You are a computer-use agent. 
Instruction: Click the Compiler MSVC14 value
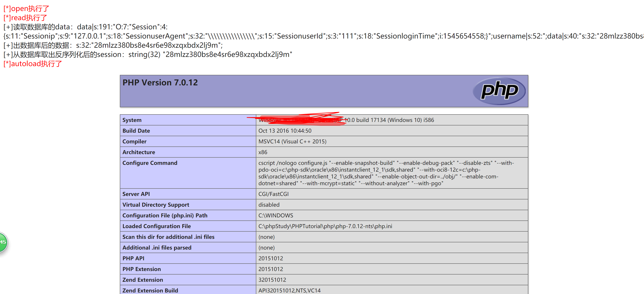coord(292,142)
